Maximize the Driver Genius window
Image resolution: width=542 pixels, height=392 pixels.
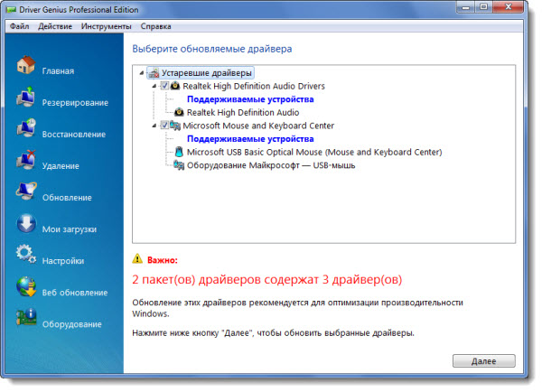(483, 7)
